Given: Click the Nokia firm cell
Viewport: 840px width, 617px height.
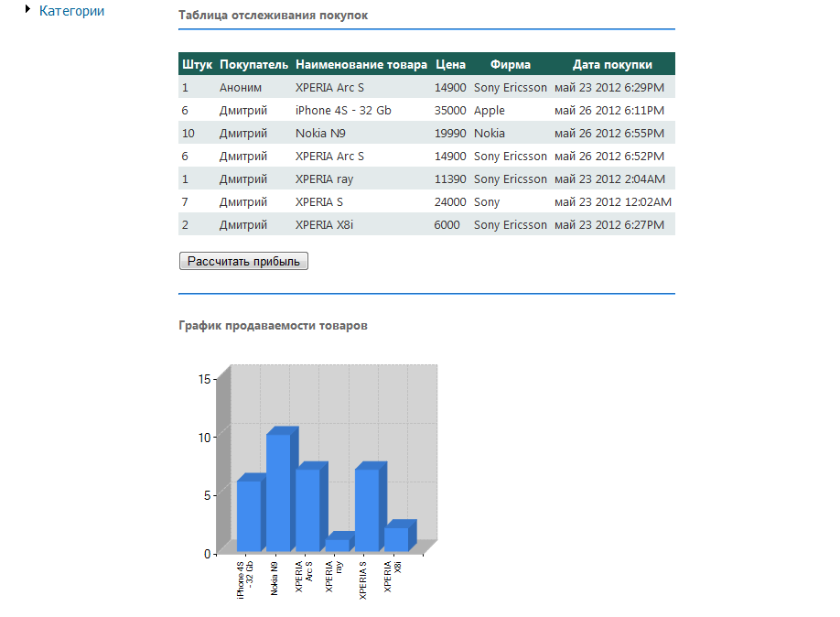Looking at the screenshot, I should pos(490,134).
